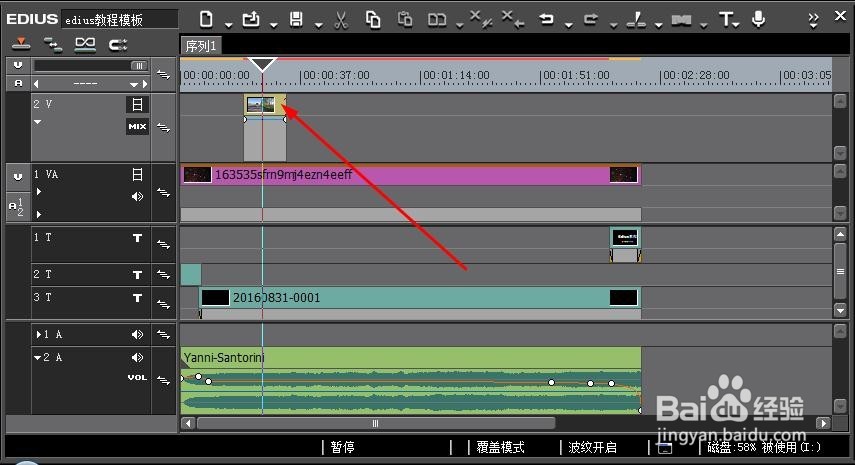Add a cut point at the cursor
Screen dimensions: 855x465
tap(636, 20)
